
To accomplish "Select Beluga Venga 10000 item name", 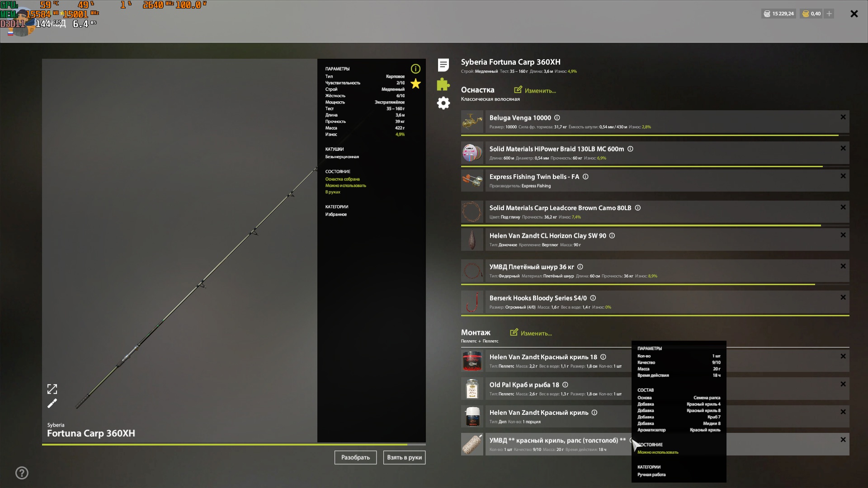I will [520, 117].
